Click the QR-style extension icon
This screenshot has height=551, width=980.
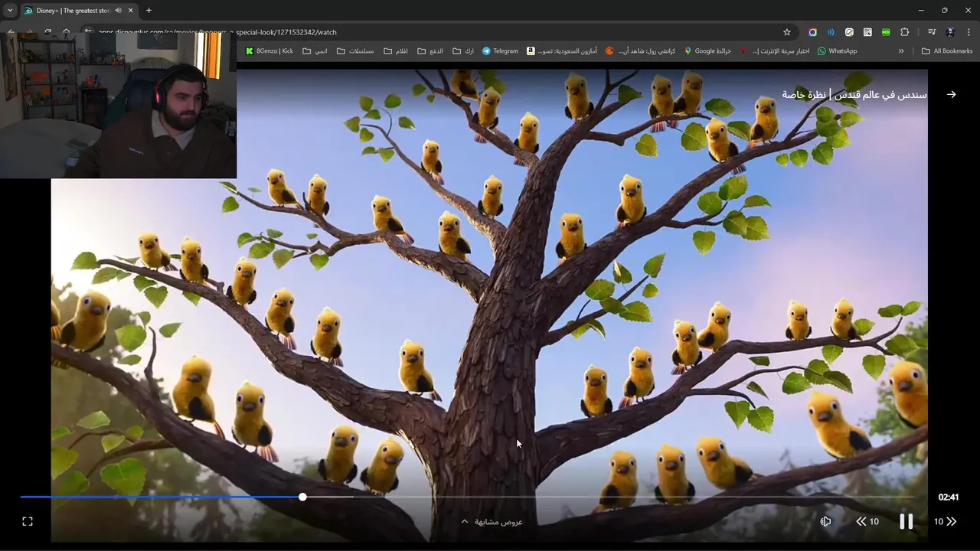(867, 32)
